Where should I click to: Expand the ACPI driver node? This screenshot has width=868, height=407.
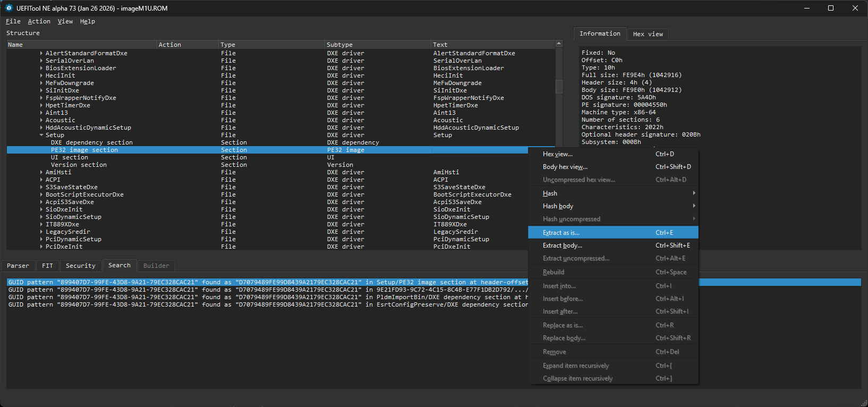[41, 180]
